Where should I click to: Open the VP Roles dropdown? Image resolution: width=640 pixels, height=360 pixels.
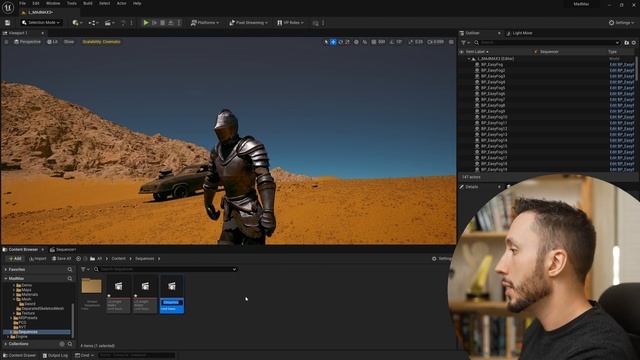tap(290, 23)
